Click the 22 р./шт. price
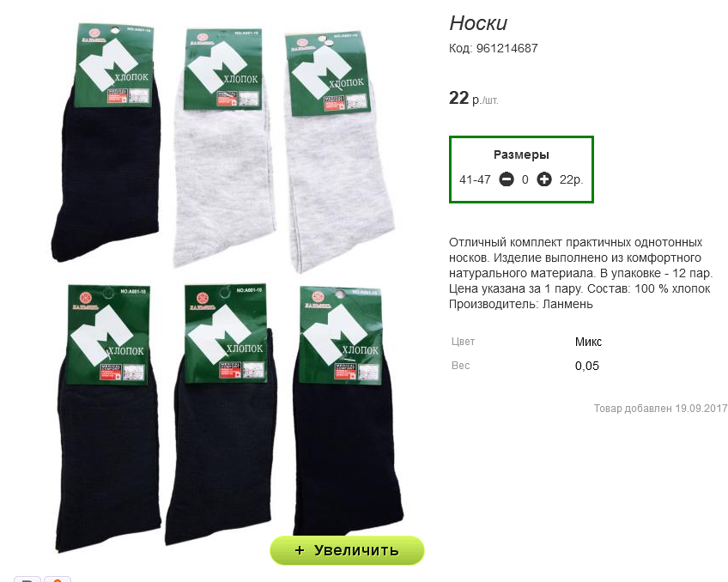 (474, 99)
